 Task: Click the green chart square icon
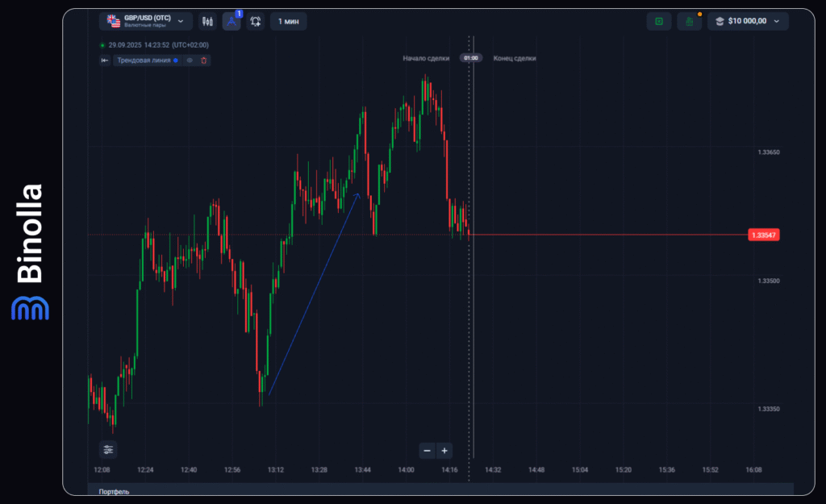[x=658, y=21]
